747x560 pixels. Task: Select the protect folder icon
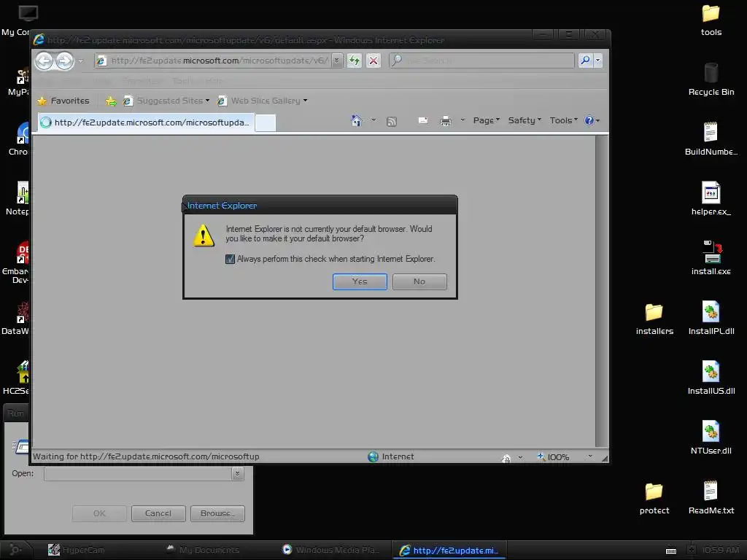coord(654,498)
